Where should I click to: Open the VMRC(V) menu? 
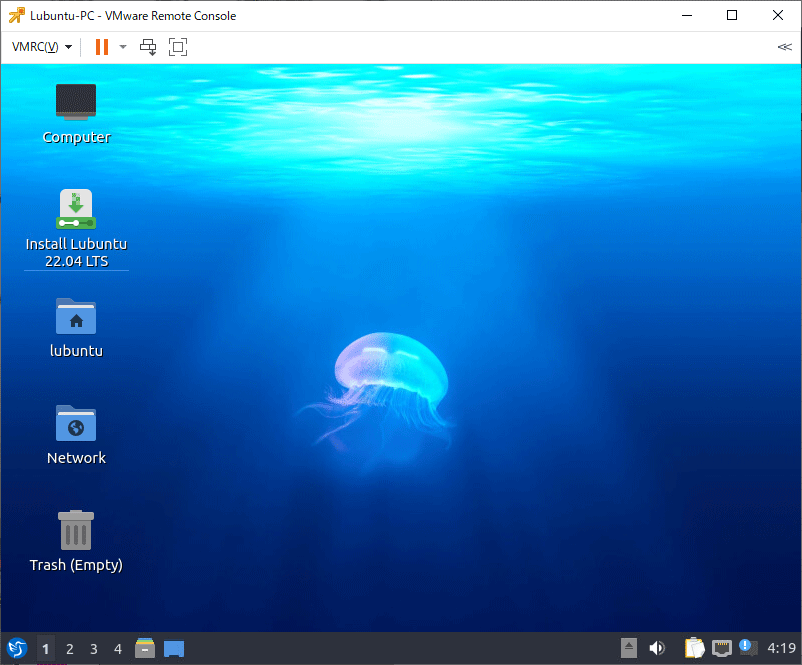pos(41,47)
